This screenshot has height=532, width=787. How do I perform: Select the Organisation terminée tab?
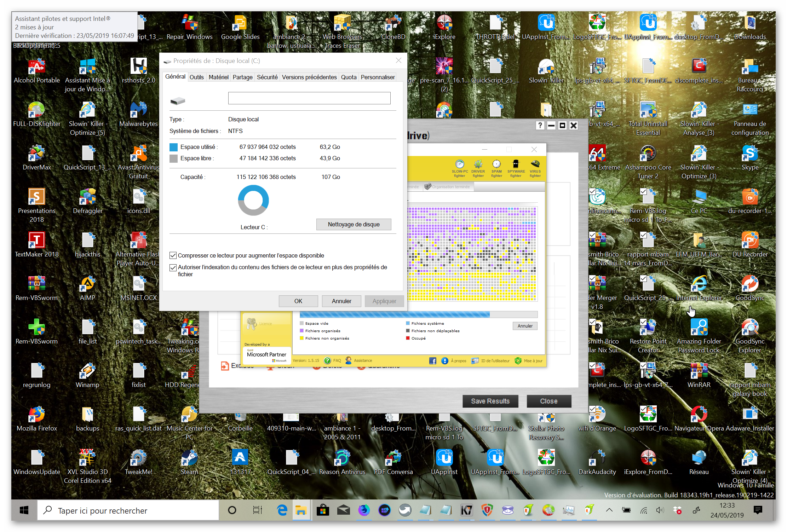(x=448, y=187)
